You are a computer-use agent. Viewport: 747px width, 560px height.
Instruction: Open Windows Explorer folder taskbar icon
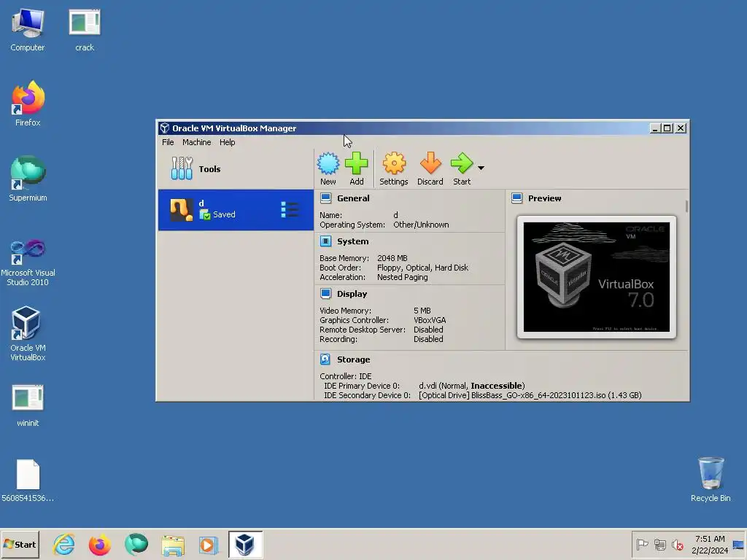(x=172, y=544)
